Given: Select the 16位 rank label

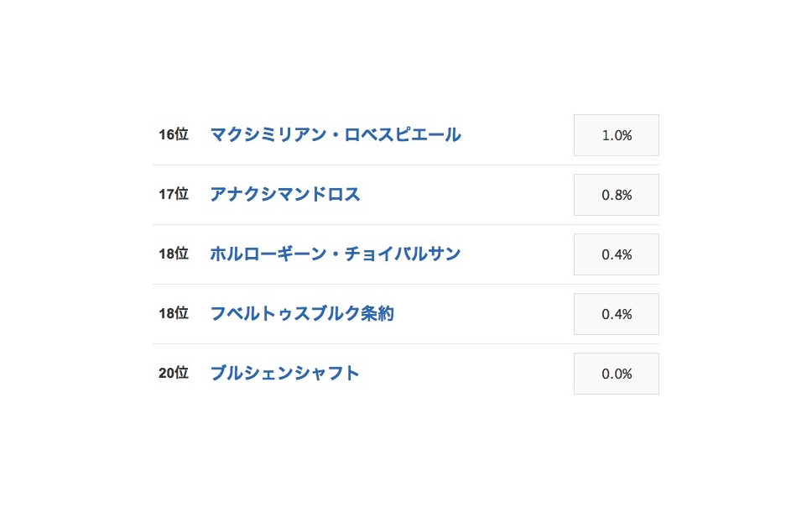Looking at the screenshot, I should (x=174, y=135).
